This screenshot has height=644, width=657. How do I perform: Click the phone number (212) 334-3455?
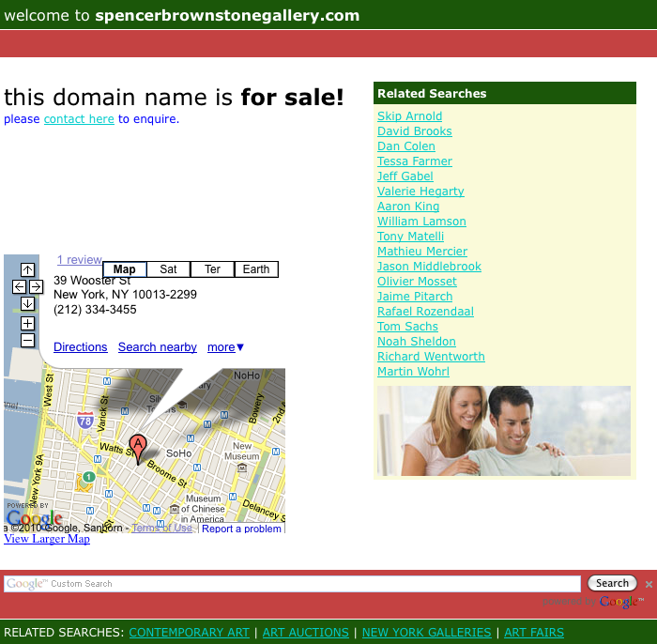click(95, 310)
